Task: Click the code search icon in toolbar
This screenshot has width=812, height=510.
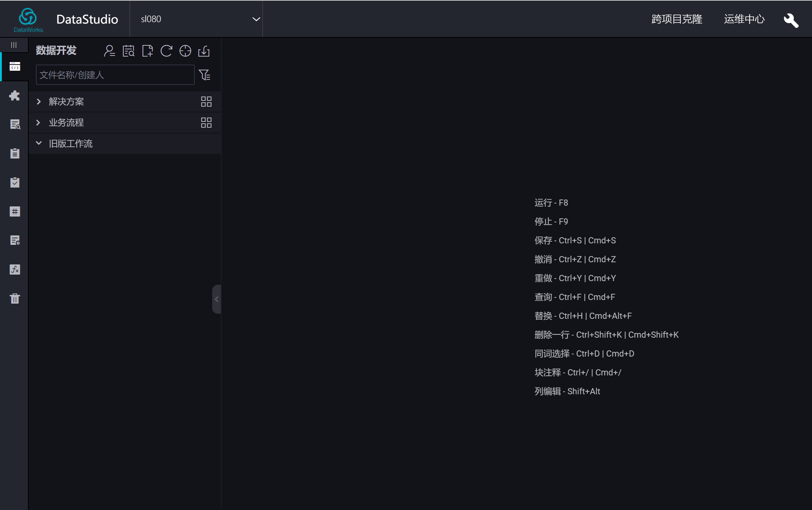Action: point(128,51)
